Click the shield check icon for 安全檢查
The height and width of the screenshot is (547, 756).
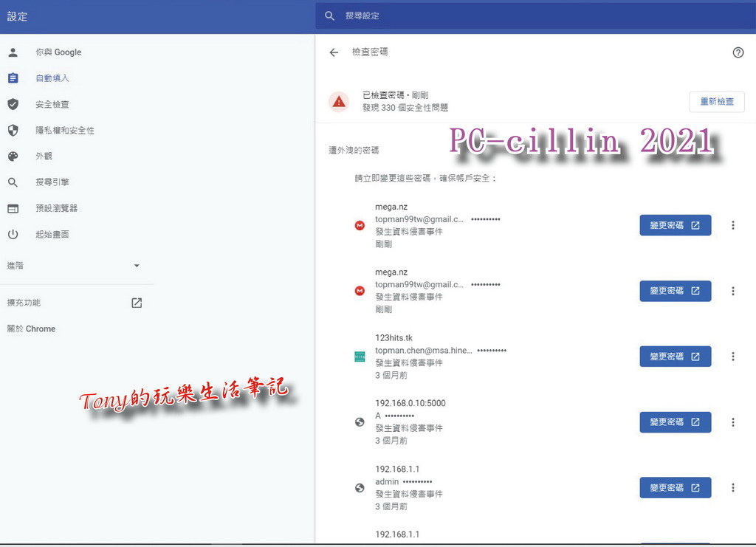tap(13, 104)
